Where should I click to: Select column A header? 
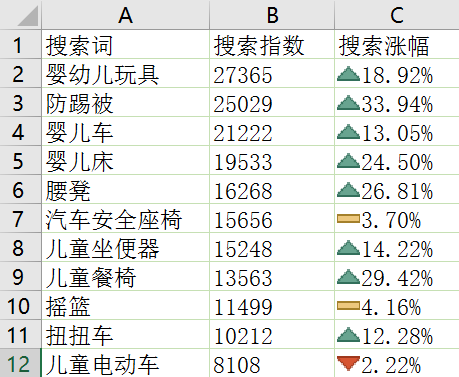(125, 15)
